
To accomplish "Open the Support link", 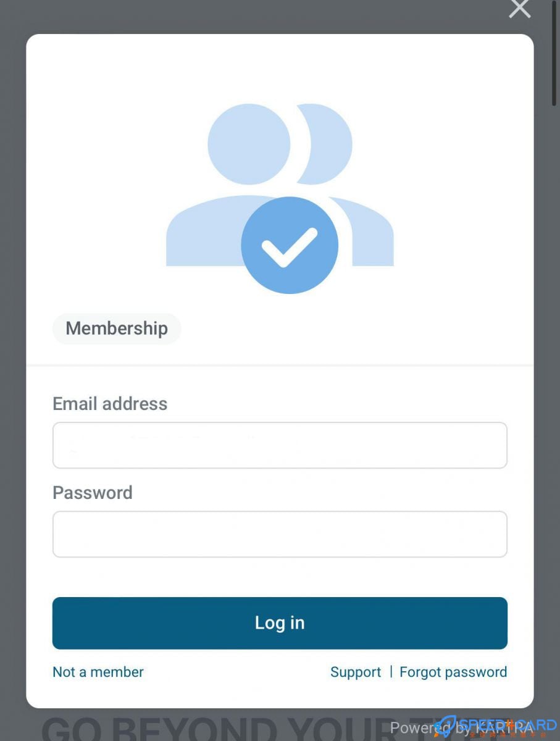I will click(356, 672).
